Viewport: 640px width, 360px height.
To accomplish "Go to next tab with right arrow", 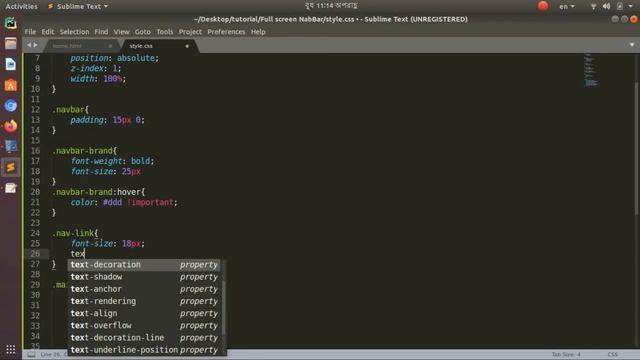I will point(36,45).
